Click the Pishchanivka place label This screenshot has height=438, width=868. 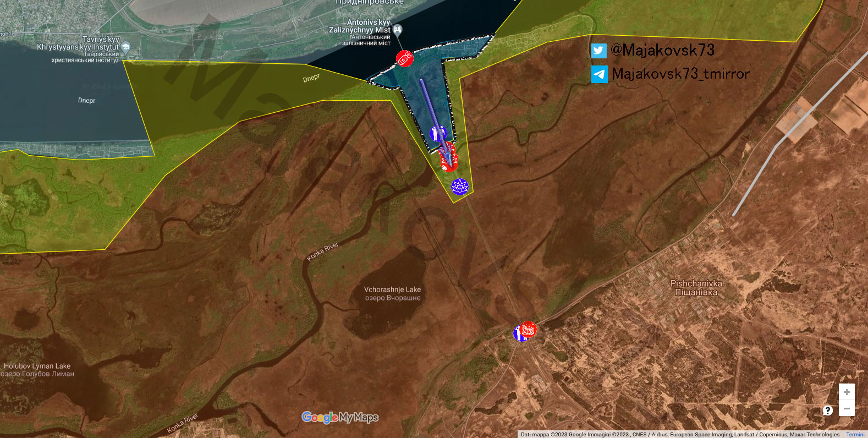[696, 288]
